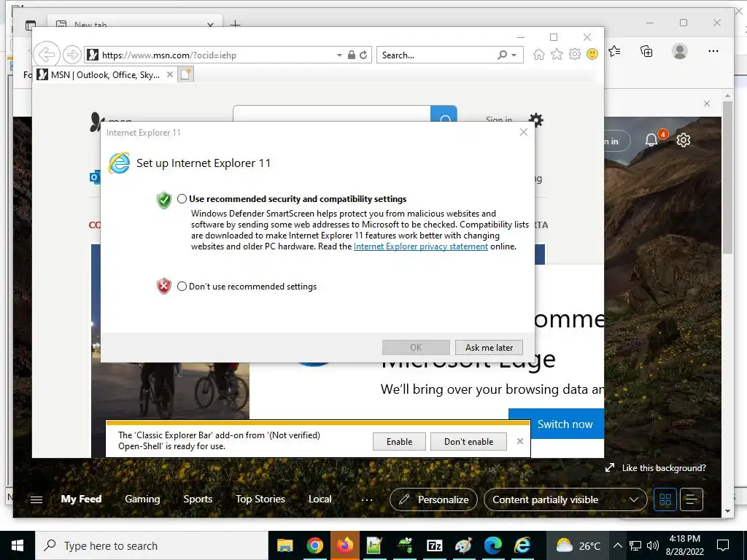Viewport: 747px width, 560px height.
Task: Open the Windows Start menu
Action: pos(18,545)
